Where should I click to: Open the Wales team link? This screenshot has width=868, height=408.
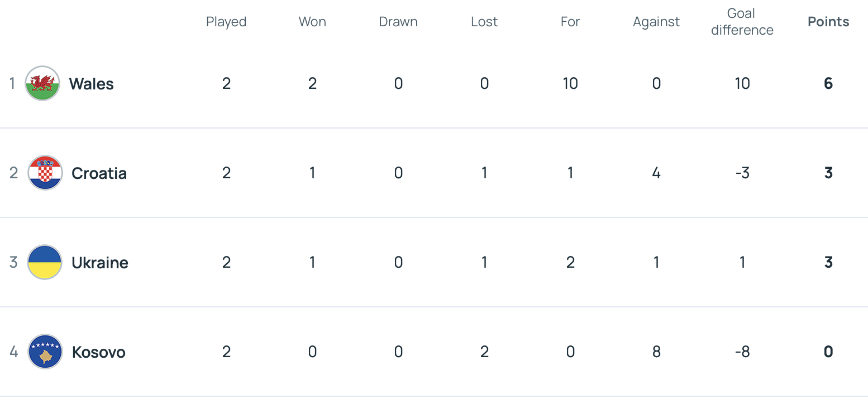[x=92, y=84]
